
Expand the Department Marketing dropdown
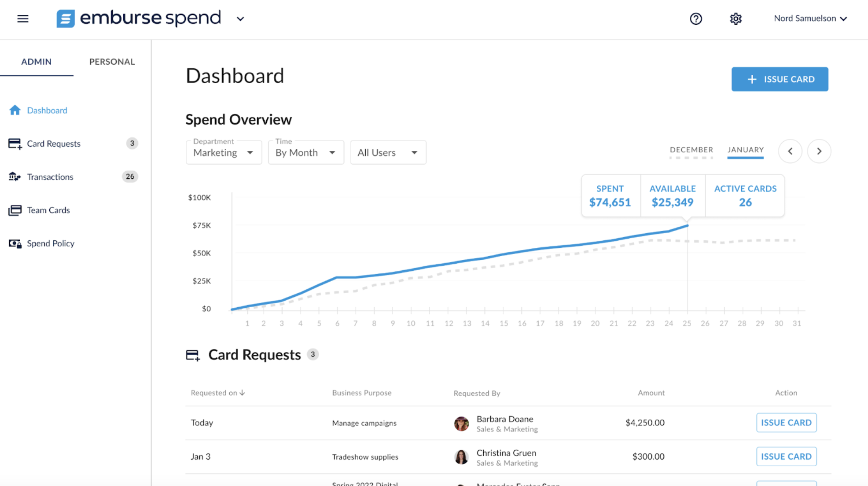click(224, 152)
